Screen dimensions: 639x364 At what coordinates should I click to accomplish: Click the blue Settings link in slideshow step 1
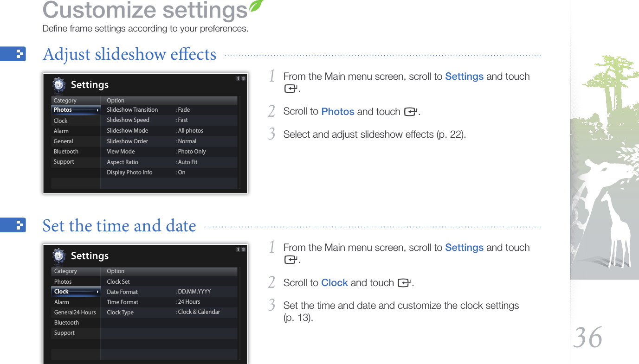pos(464,77)
